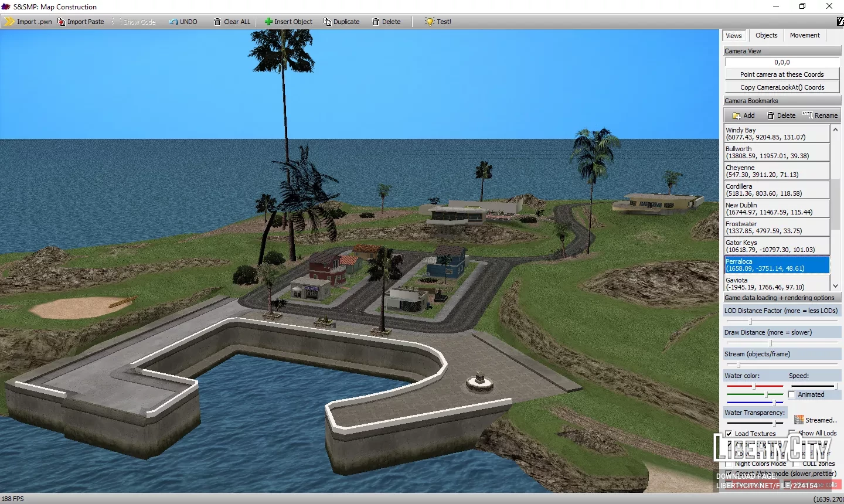This screenshot has width=844, height=504.
Task: Toggle Correct Alpha mode checkbox
Action: (x=729, y=474)
